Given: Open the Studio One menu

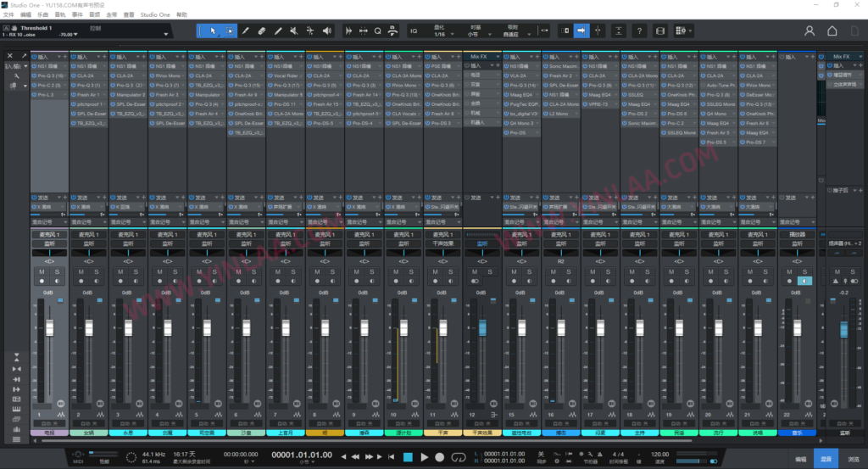Looking at the screenshot, I should pos(154,14).
